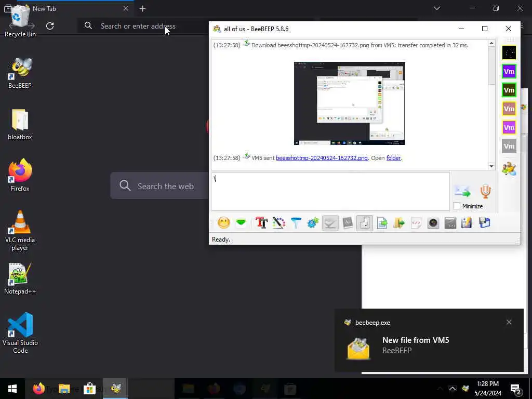532x399 pixels.
Task: Open a new Firefox tab with plus
Action: pos(142,9)
